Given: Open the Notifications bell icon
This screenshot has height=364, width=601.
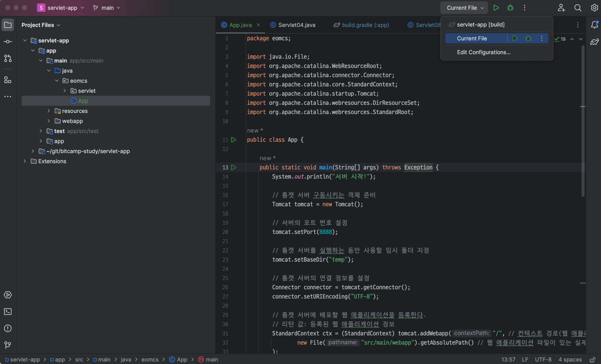Looking at the screenshot, I should [x=594, y=25].
